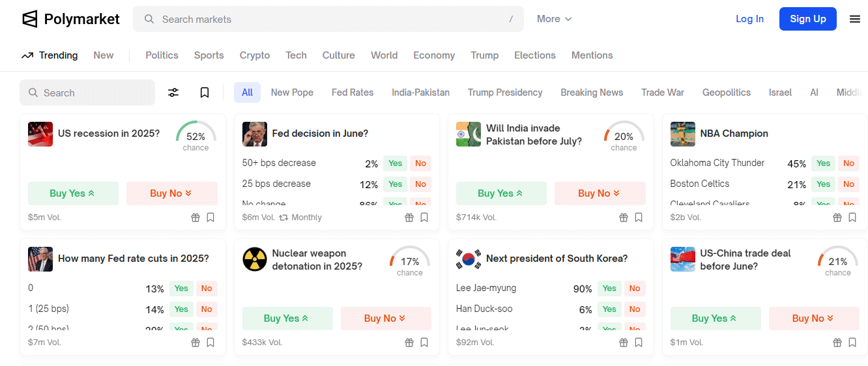Bookmark the Fed decision in June market

(424, 218)
